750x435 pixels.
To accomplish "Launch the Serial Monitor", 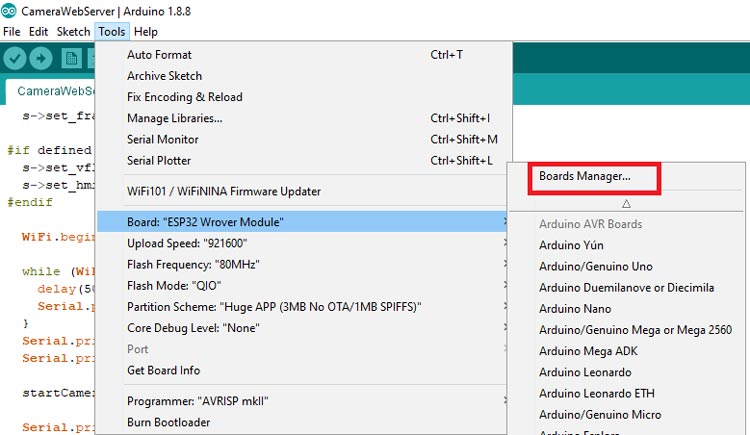I will tap(302, 139).
